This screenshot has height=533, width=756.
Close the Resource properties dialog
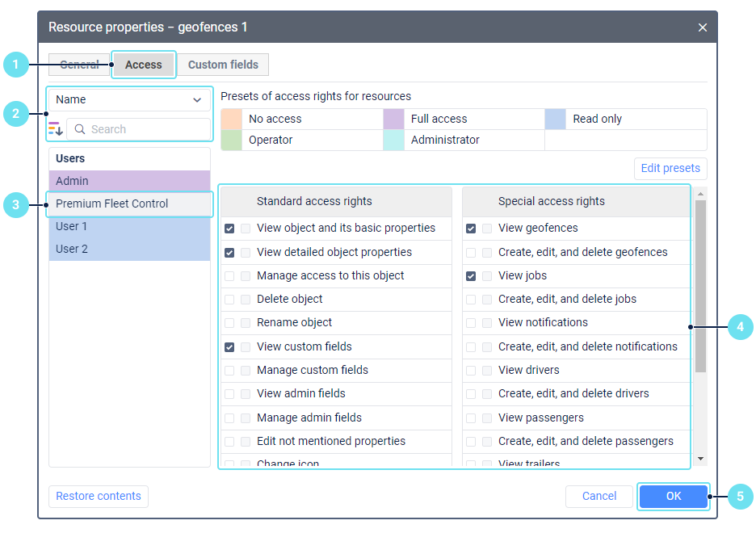pyautogui.click(x=702, y=27)
